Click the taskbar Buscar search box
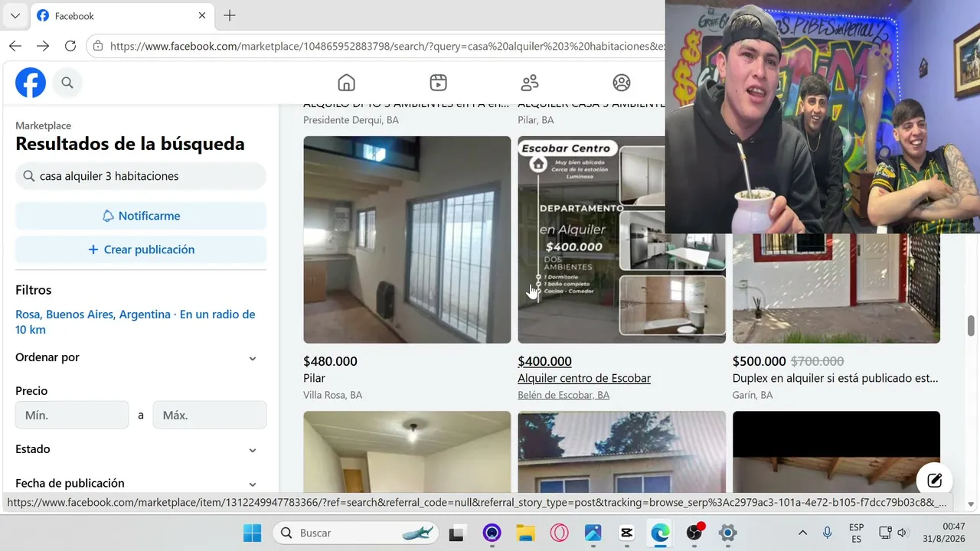The height and width of the screenshot is (551, 980). click(356, 533)
